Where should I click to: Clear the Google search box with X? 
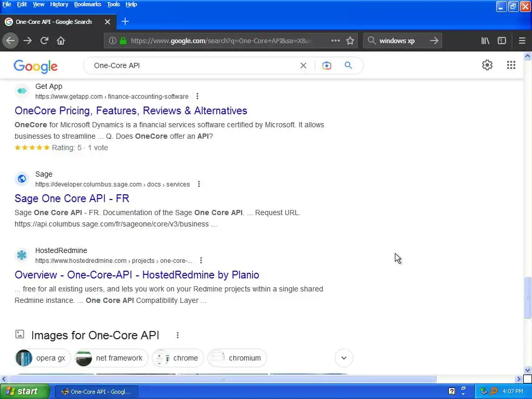pos(303,65)
